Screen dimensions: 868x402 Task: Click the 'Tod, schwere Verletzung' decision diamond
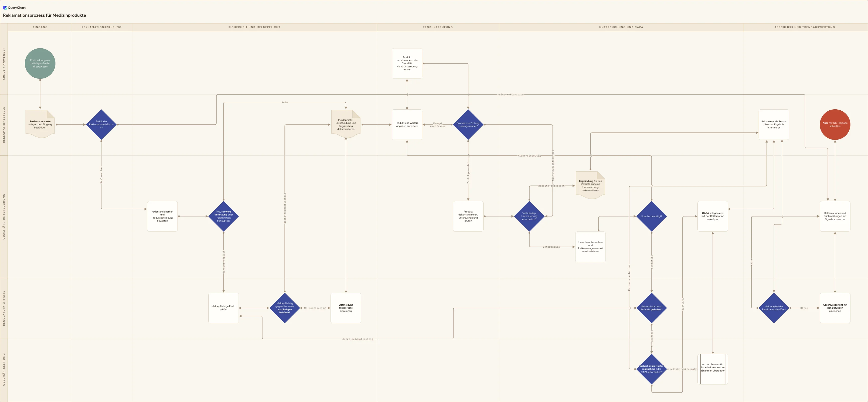(223, 216)
